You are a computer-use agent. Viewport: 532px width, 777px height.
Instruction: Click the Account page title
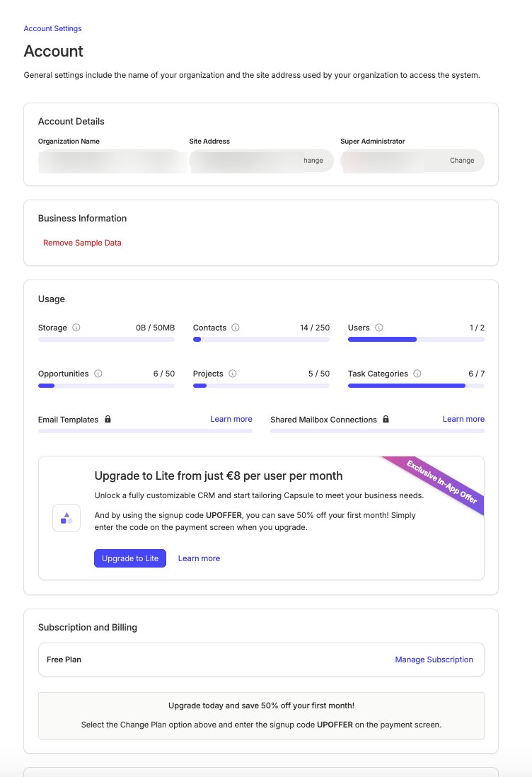pyautogui.click(x=54, y=51)
